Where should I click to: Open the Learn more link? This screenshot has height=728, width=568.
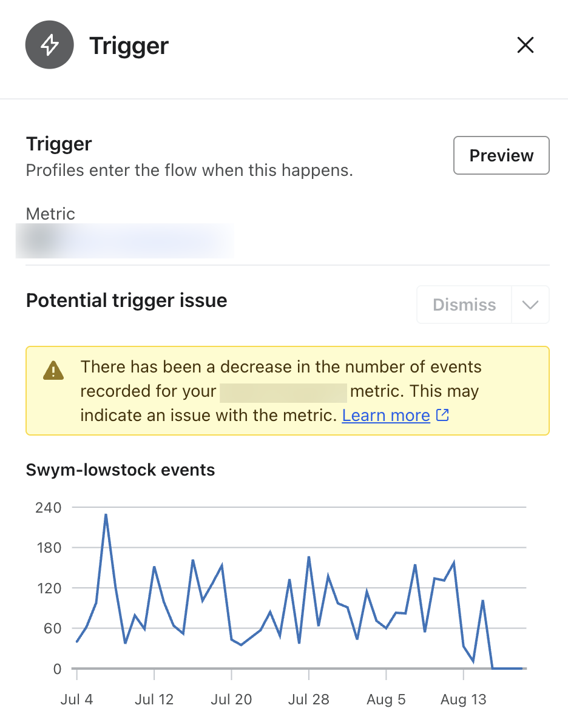point(386,415)
